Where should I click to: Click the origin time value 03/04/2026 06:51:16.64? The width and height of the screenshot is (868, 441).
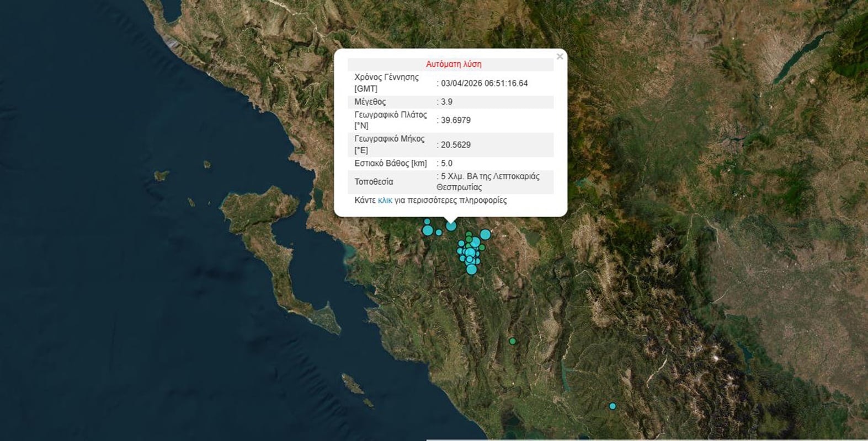pos(484,83)
